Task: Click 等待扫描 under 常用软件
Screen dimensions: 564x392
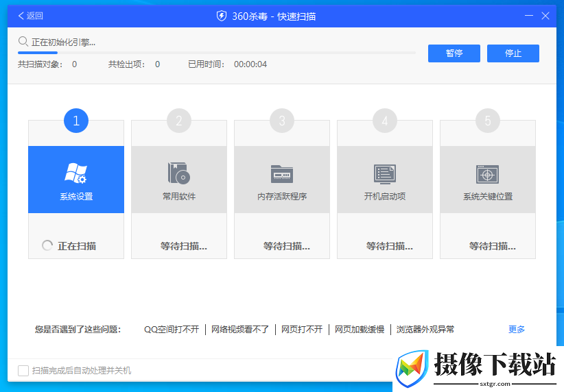Action: click(x=183, y=246)
